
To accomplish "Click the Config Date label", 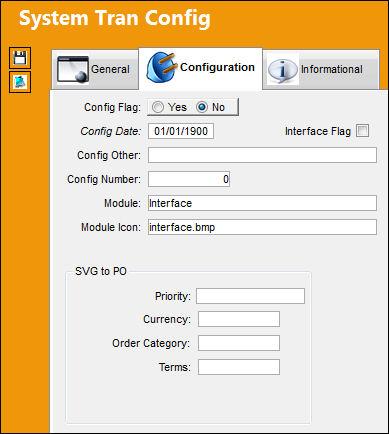I will 111,131.
